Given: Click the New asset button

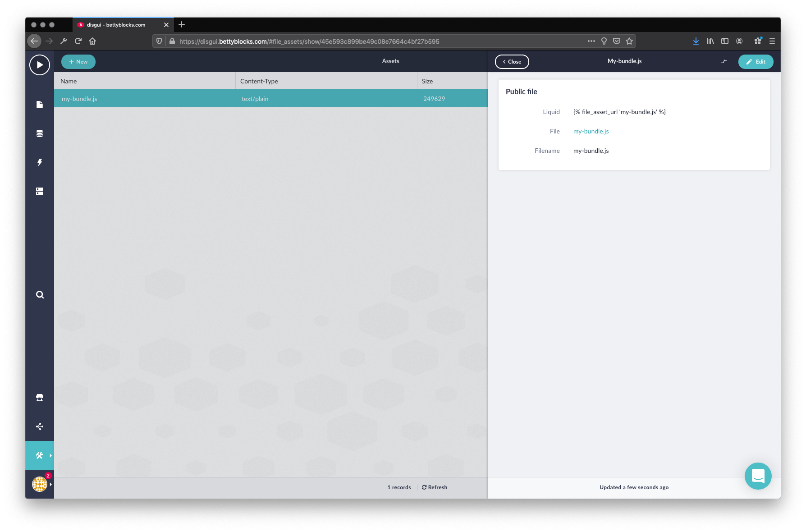Looking at the screenshot, I should point(78,62).
